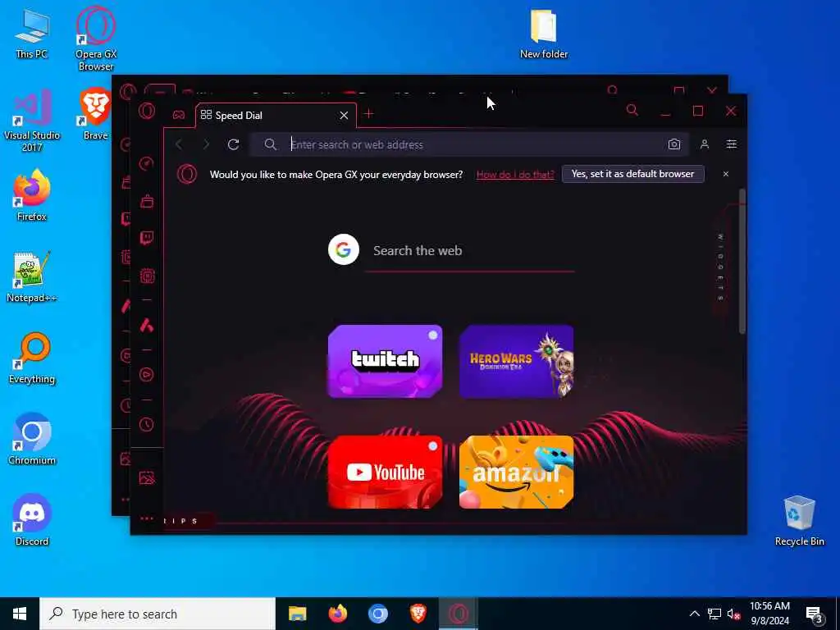The width and height of the screenshot is (840, 630).
Task: Select Visual Studio 2017 desktop icon
Action: click(x=32, y=120)
